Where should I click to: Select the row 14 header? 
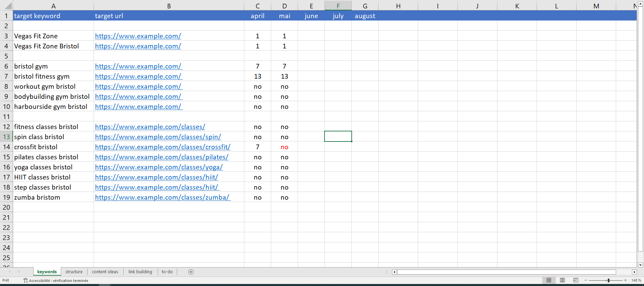coord(6,147)
